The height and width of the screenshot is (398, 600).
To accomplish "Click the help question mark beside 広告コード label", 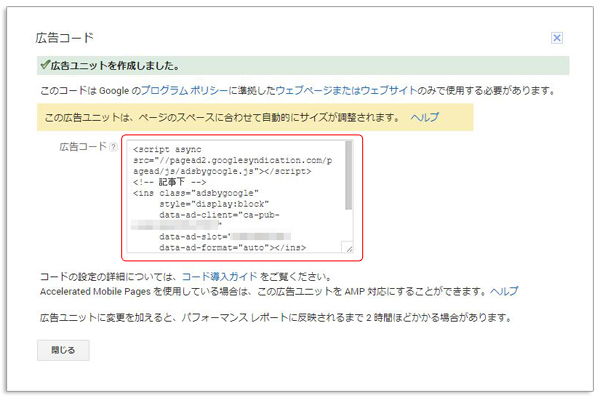I will tap(113, 147).
